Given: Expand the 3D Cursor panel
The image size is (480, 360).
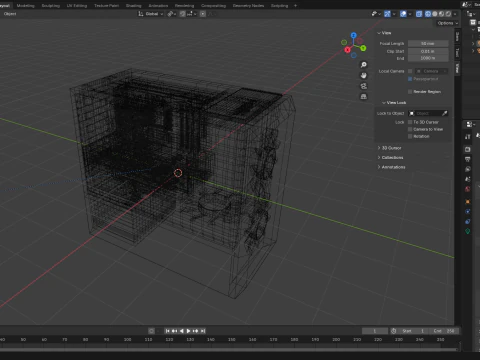Looking at the screenshot, I should click(389, 148).
